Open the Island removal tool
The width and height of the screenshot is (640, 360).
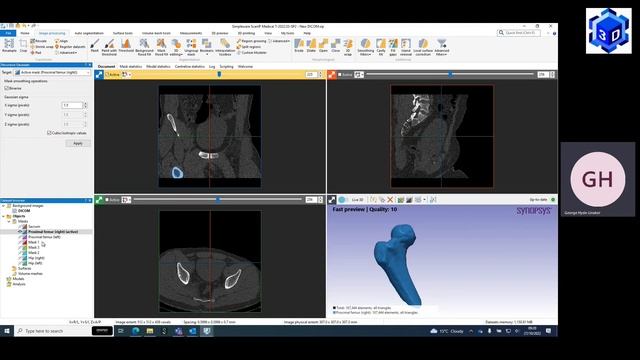(x=406, y=47)
